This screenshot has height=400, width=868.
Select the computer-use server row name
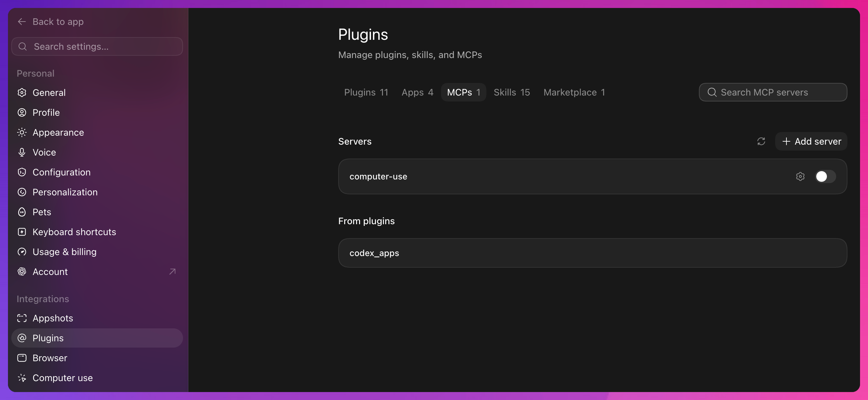378,176
